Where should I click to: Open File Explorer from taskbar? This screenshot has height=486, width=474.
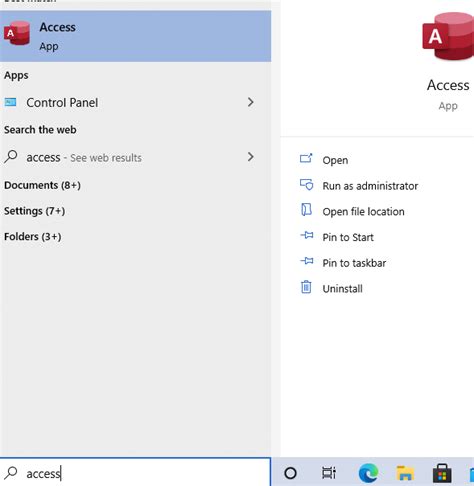[x=405, y=473]
